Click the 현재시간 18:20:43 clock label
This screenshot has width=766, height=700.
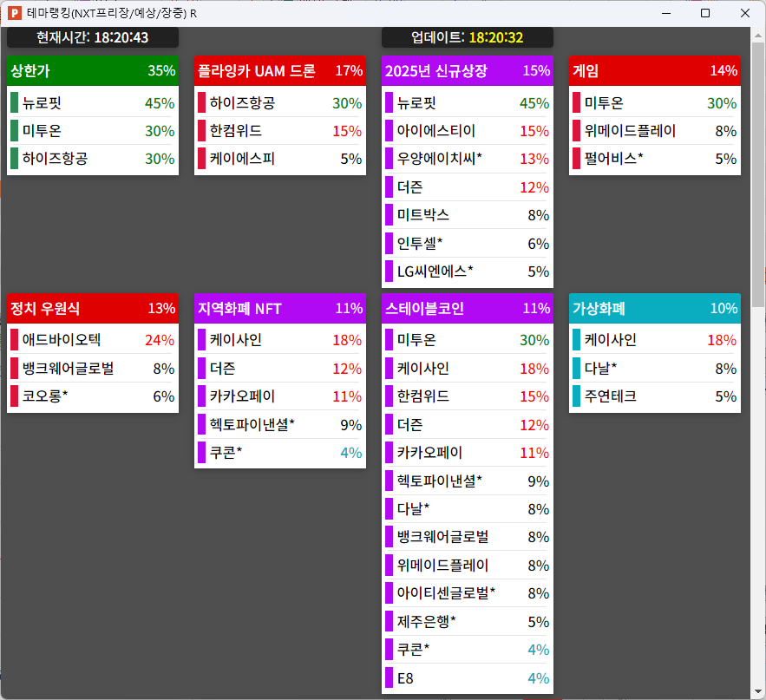tap(93, 37)
